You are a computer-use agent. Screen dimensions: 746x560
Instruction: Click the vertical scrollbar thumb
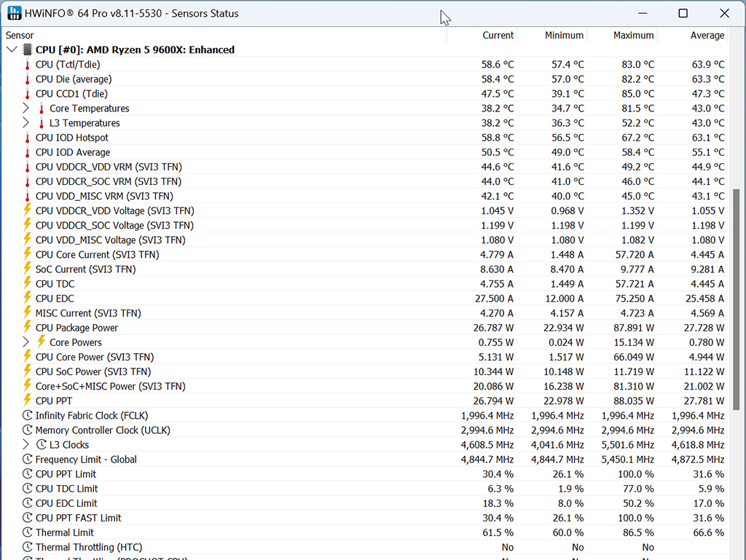736,299
